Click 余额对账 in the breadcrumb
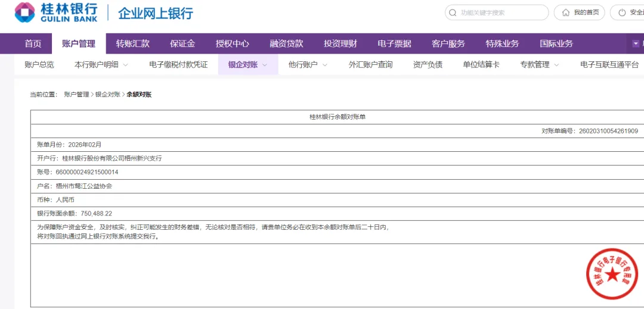 pos(139,95)
